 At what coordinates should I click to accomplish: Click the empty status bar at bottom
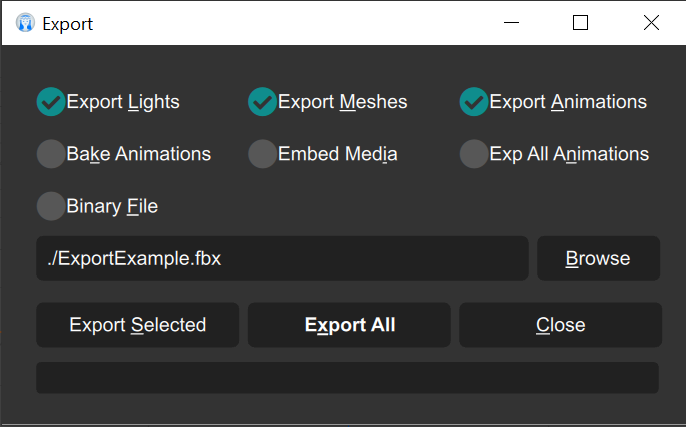point(347,378)
